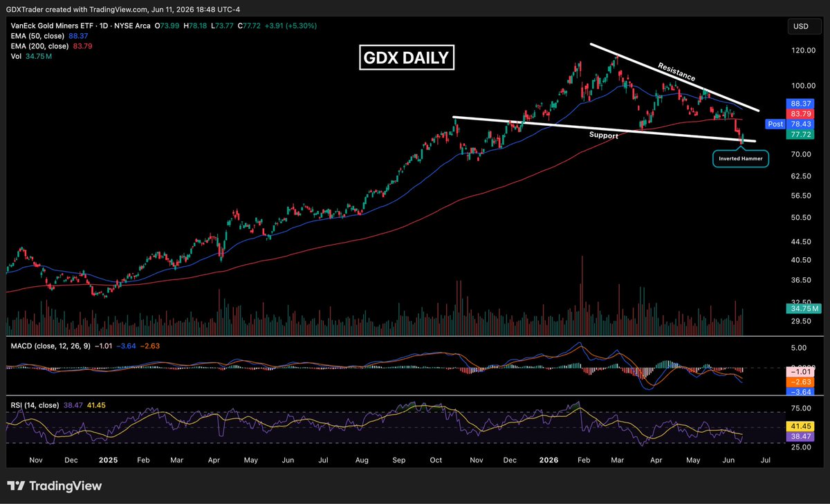Click the 120.00 price scale value

point(802,51)
